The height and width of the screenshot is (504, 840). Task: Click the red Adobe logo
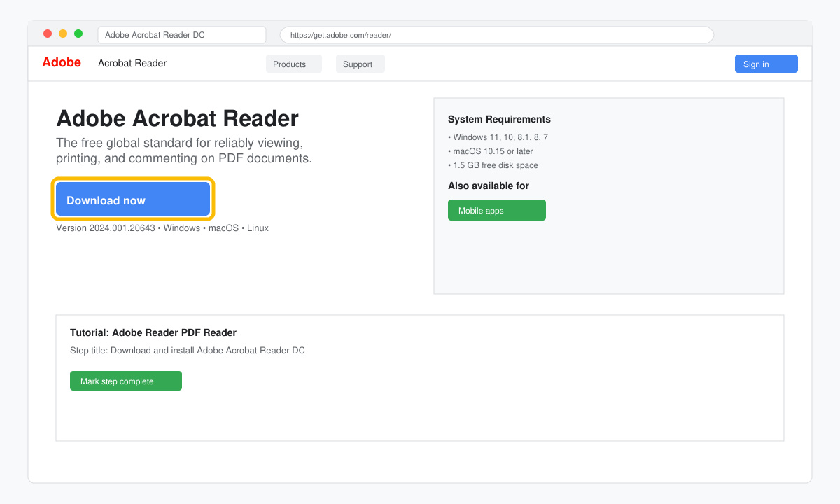(x=62, y=62)
